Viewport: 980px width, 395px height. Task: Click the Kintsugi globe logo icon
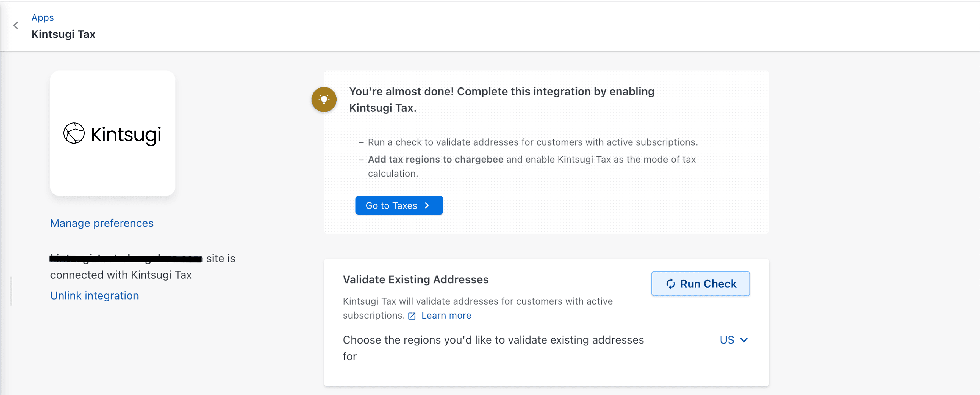(x=74, y=133)
